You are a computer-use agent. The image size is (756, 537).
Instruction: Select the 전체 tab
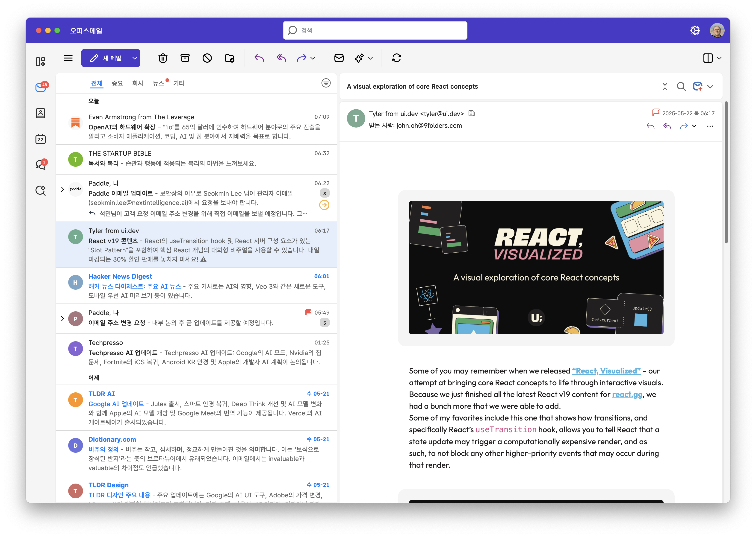pos(97,83)
